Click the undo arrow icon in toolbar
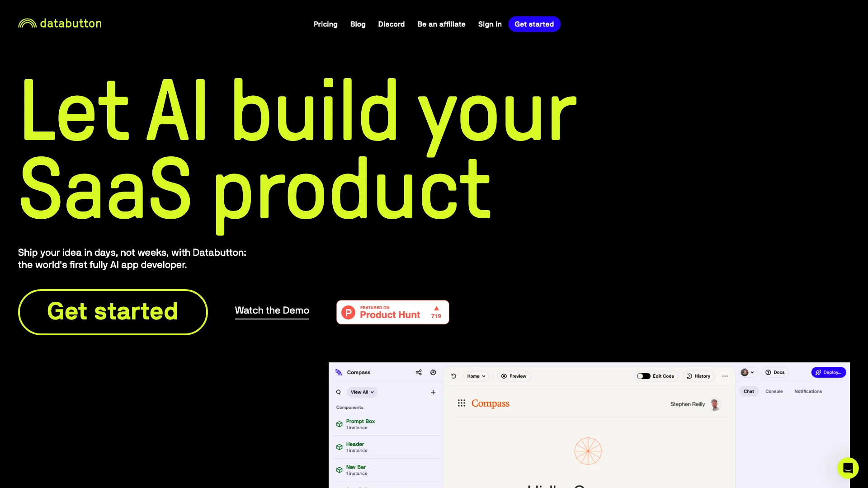Image resolution: width=868 pixels, height=488 pixels. (x=454, y=376)
